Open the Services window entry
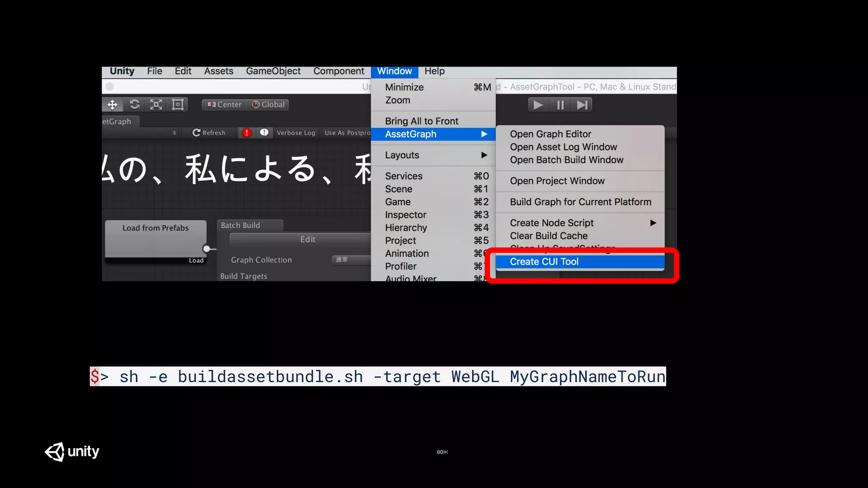The width and height of the screenshot is (868, 488). pos(433,176)
